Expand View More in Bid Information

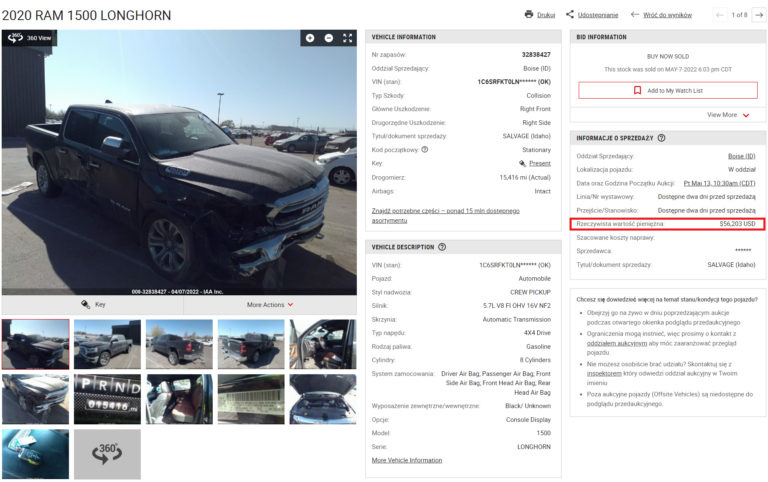728,115
